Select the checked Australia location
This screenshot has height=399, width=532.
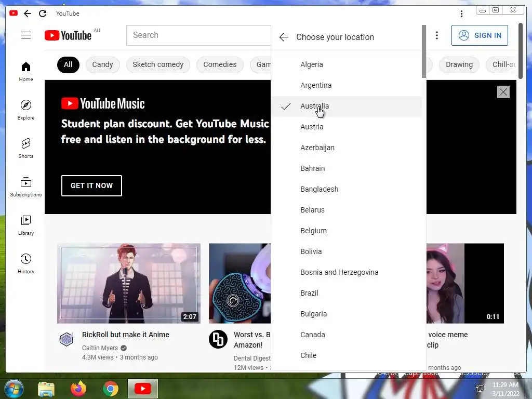347,106
